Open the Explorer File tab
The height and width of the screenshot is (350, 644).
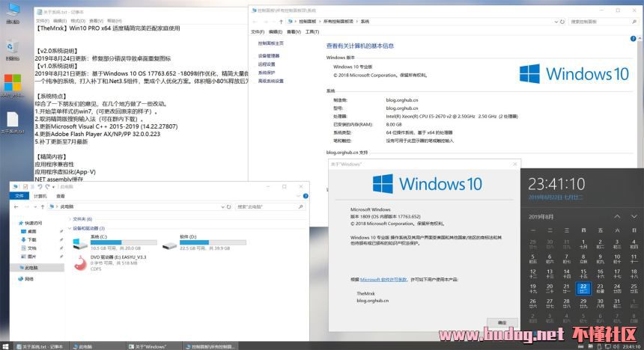pos(19,196)
